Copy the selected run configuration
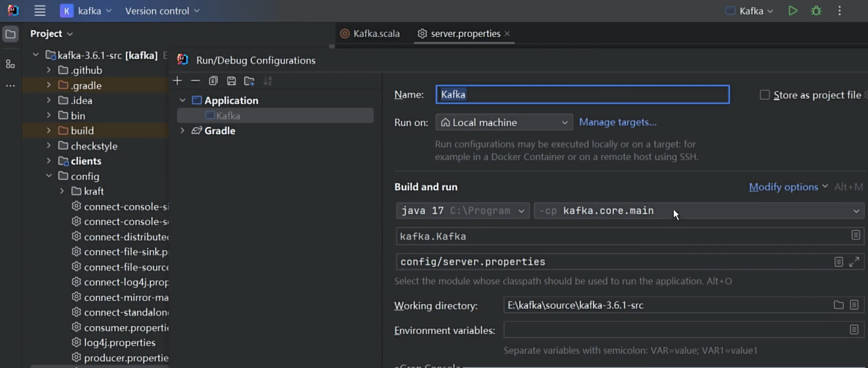Viewport: 868px width, 368px height. point(213,81)
